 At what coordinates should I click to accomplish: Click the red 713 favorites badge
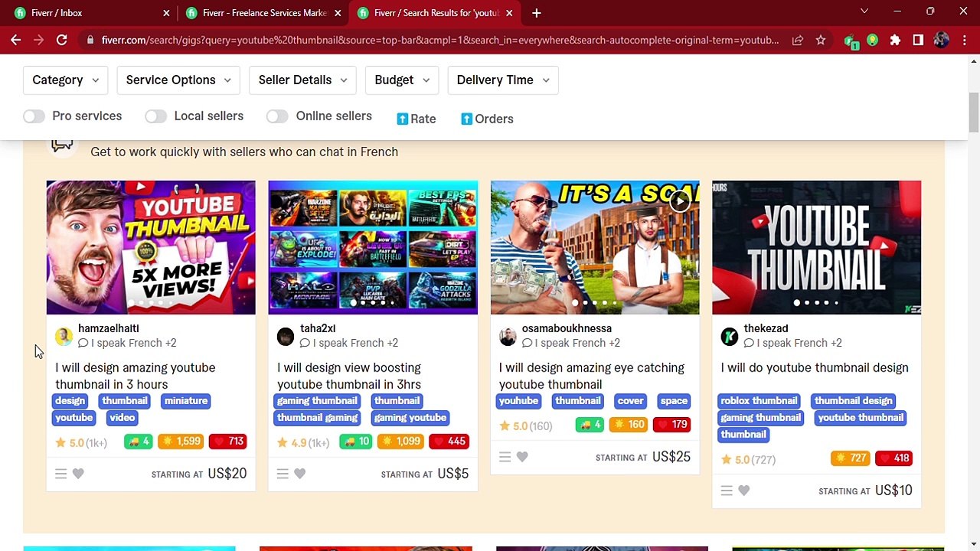[x=227, y=442]
